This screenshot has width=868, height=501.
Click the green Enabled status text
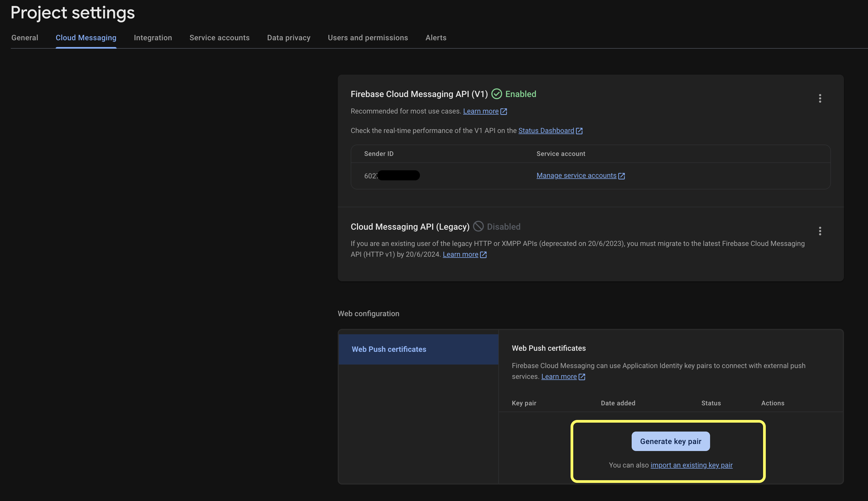[521, 94]
